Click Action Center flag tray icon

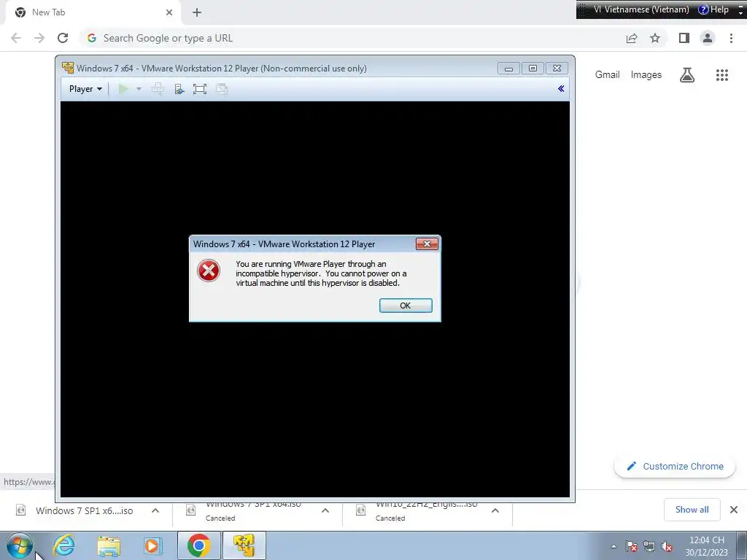[632, 547]
